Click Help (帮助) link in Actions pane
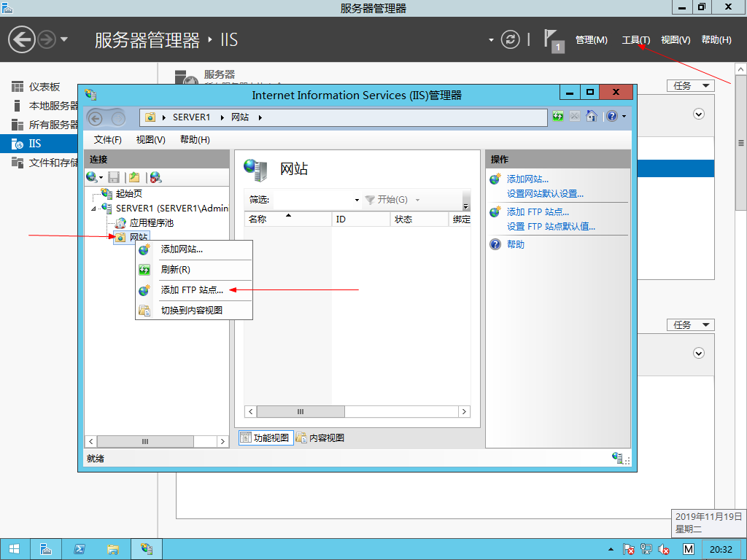Viewport: 747px width, 560px height. [x=516, y=244]
